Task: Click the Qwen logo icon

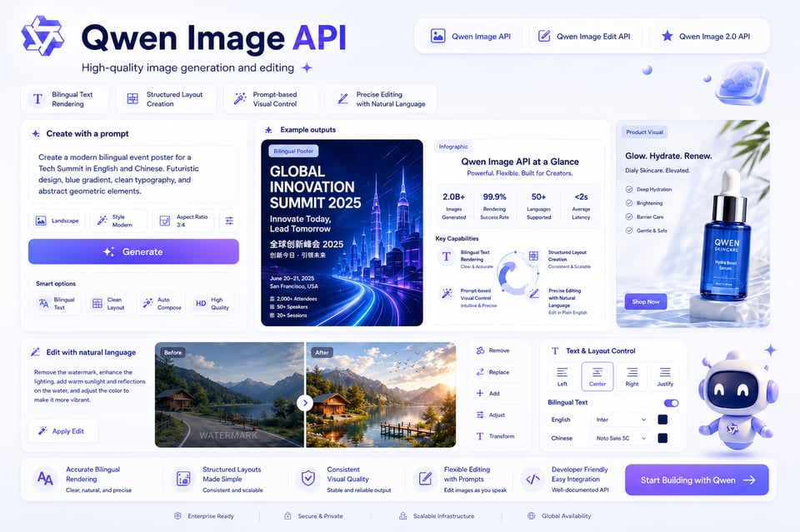Action: point(42,36)
